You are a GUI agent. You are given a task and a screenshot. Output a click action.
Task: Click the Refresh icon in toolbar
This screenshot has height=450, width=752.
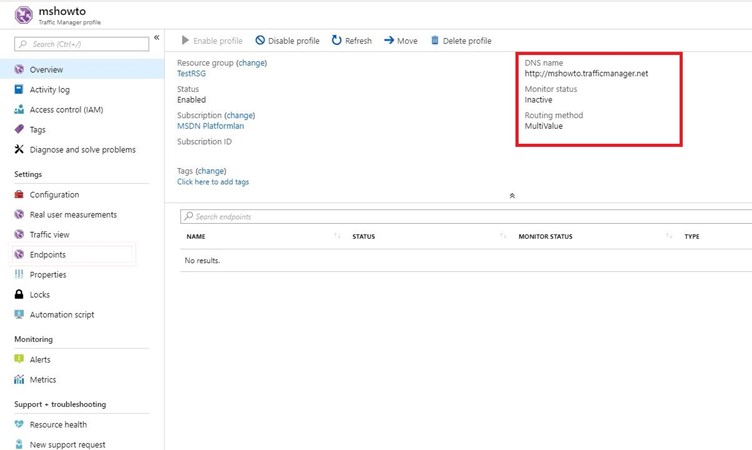coord(337,41)
